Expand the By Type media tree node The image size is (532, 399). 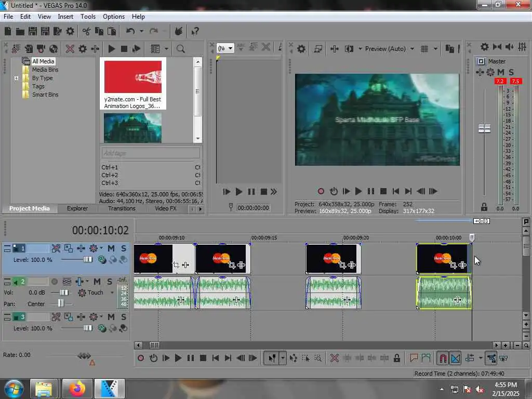pos(16,78)
